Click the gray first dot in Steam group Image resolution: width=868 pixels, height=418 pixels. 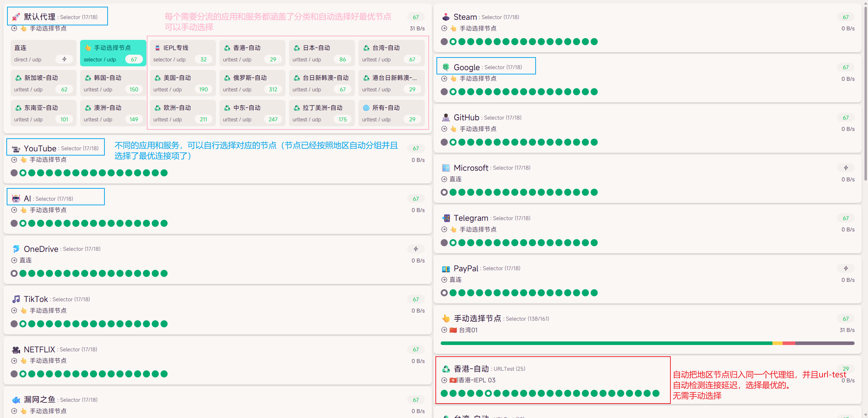(444, 42)
